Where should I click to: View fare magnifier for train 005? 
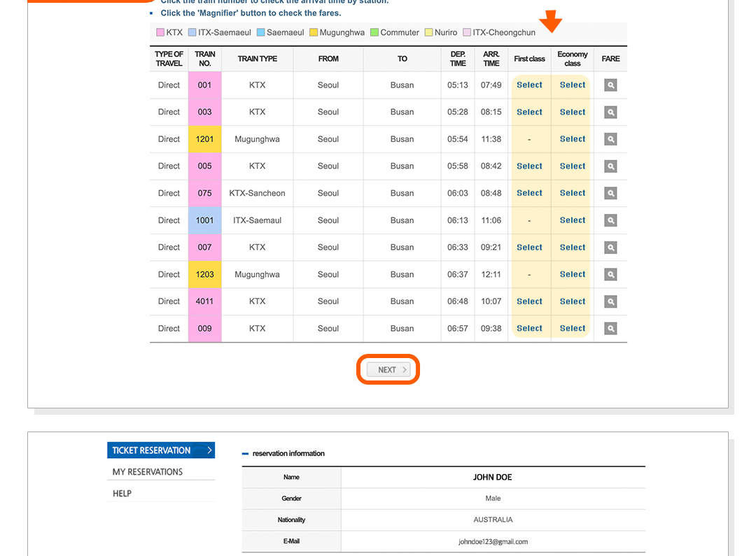point(610,166)
